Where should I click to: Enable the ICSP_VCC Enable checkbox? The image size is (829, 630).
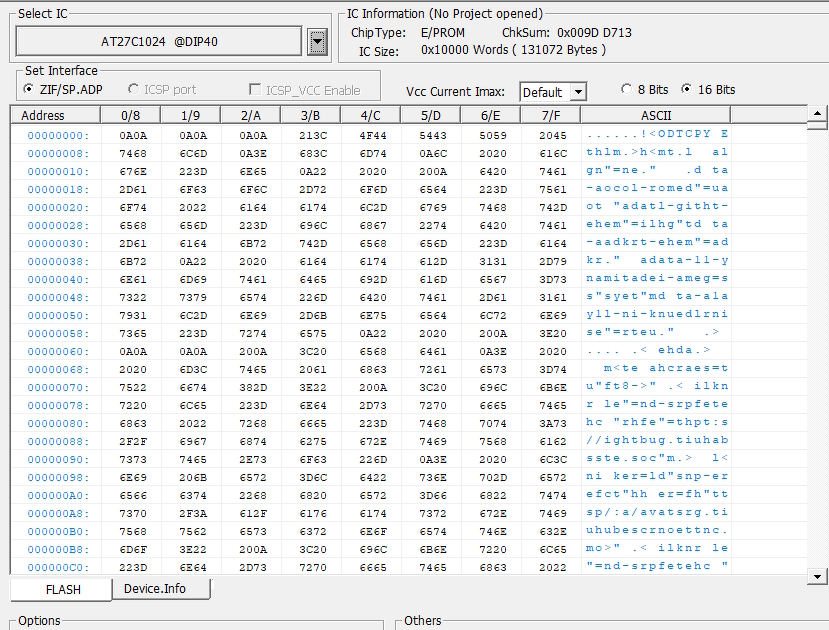[305, 90]
